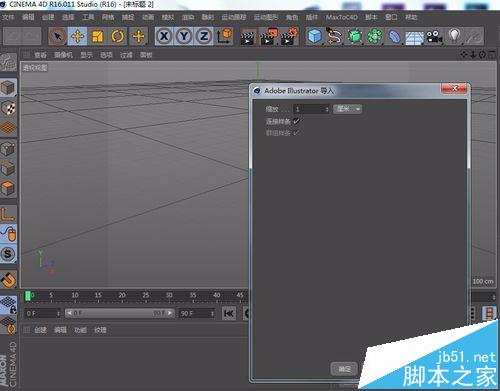Open 过滤 menu in viewport bar
This screenshot has width=500, height=391.
pyautogui.click(x=126, y=55)
